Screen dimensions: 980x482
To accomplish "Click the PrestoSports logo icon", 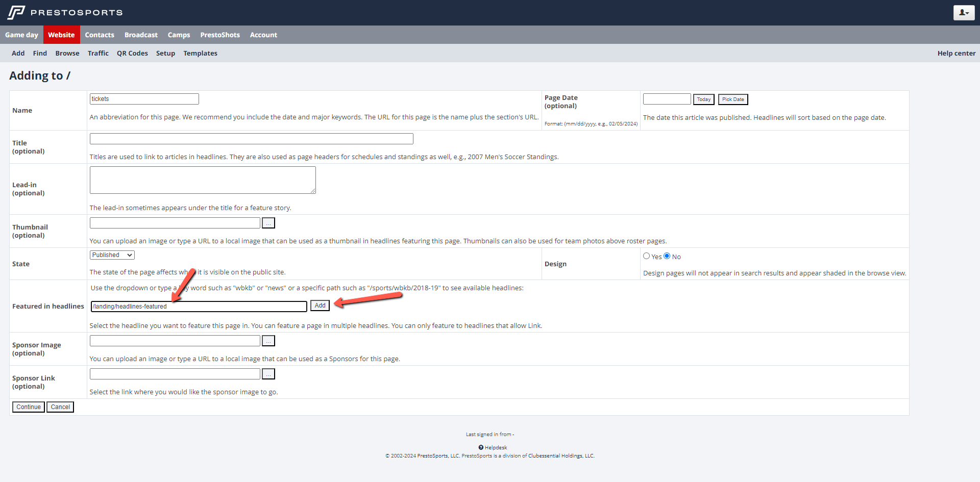I will (16, 12).
